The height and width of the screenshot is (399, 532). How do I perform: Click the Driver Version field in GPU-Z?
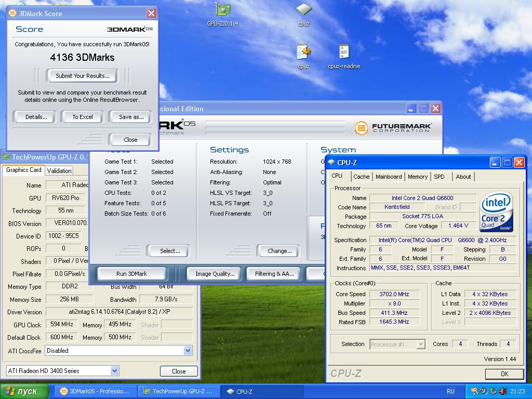[119, 312]
